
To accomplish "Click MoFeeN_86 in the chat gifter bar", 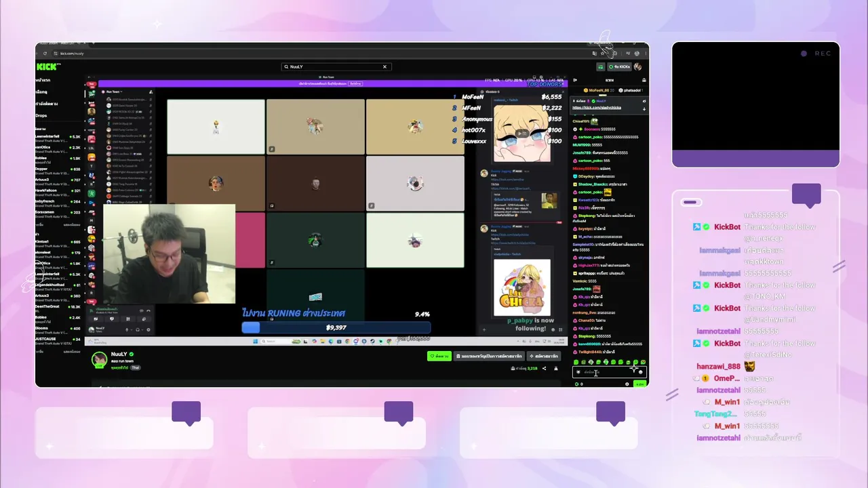I will click(598, 90).
